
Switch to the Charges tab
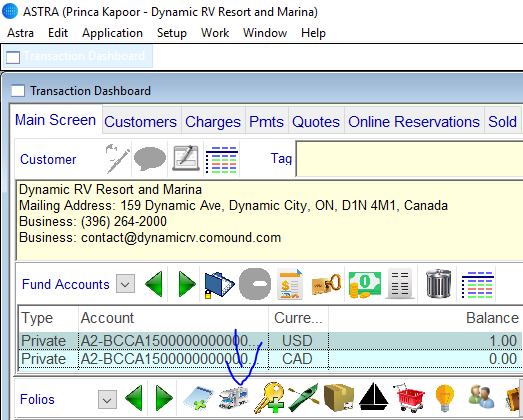tap(213, 122)
